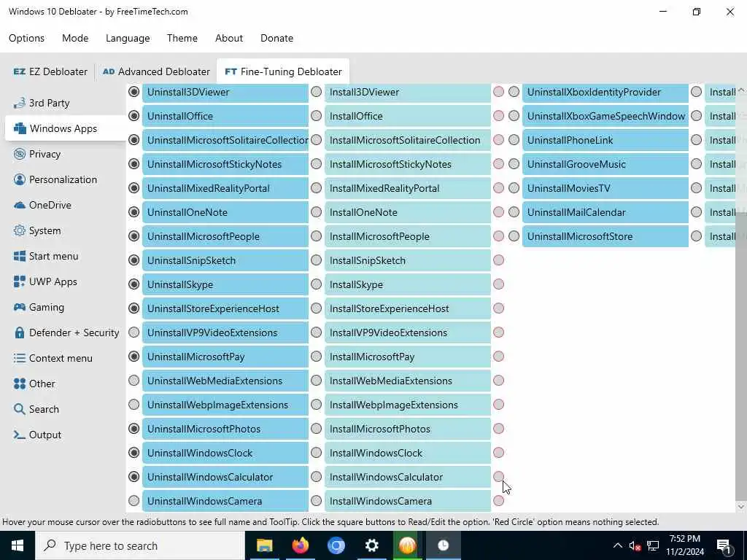The height and width of the screenshot is (560, 747).
Task: Click the System gear icon in sidebar
Action: click(x=20, y=230)
